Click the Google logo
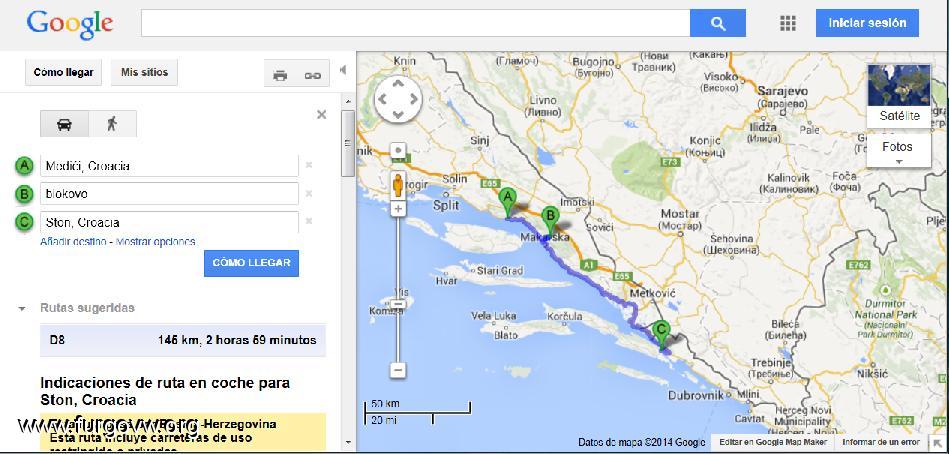This screenshot has height=454, width=949. pos(70,25)
